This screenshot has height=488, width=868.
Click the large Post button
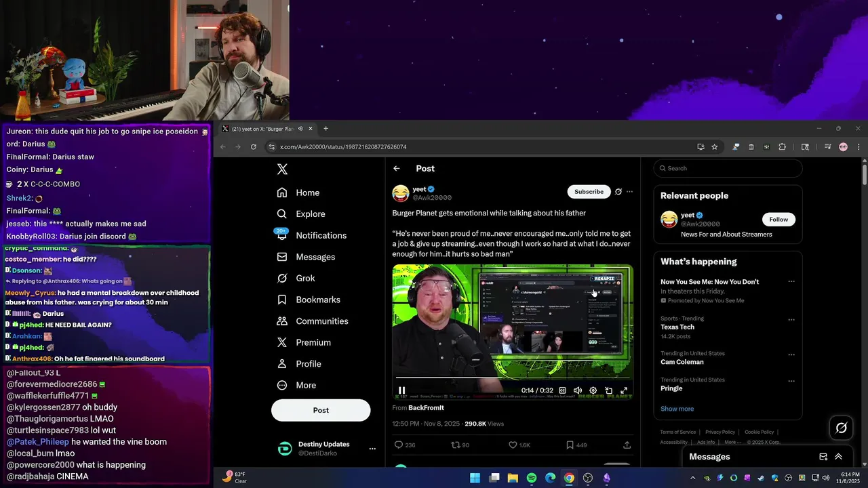coord(321,410)
